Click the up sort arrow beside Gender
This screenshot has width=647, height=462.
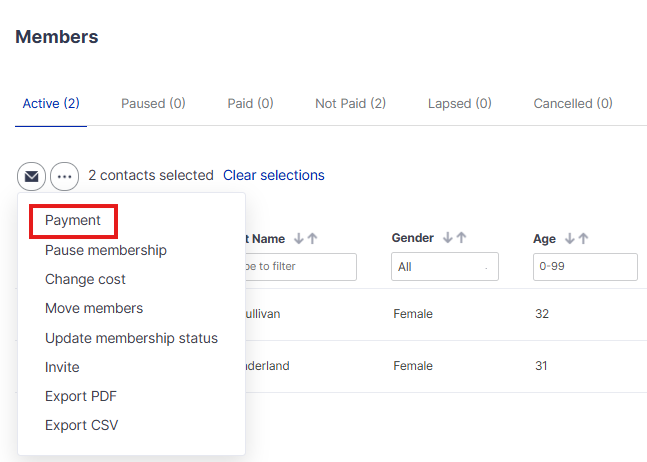(x=462, y=238)
